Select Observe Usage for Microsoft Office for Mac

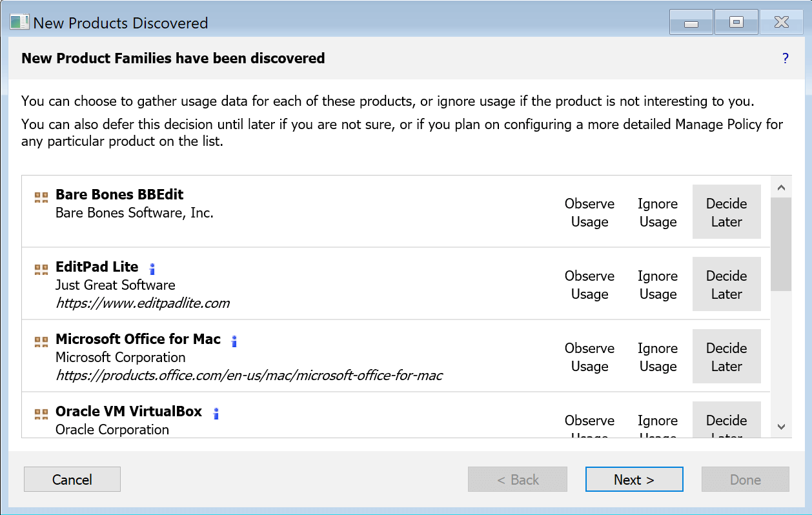click(x=589, y=357)
